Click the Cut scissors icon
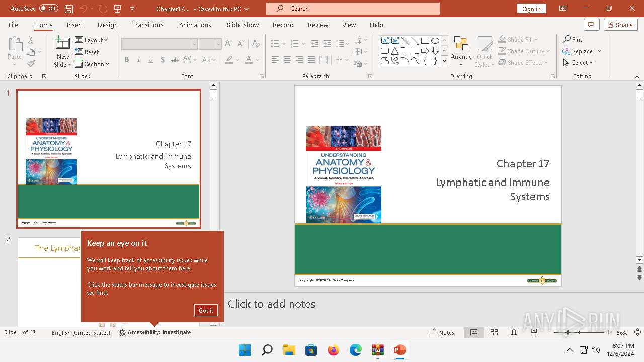The height and width of the screenshot is (362, 644). pos(31,40)
